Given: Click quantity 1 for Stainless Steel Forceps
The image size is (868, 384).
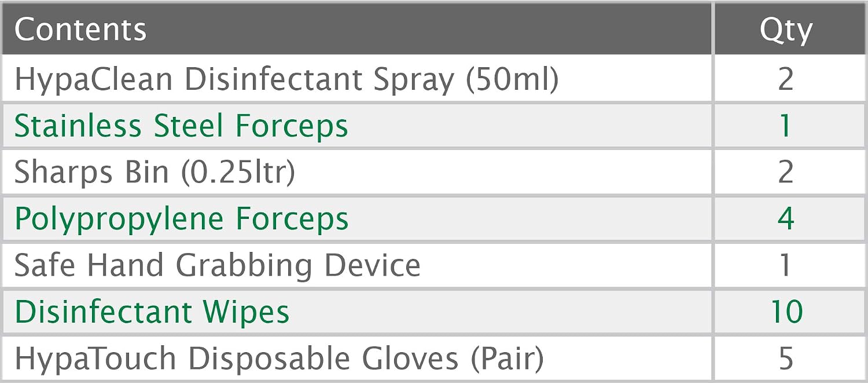Looking at the screenshot, I should 785,126.
